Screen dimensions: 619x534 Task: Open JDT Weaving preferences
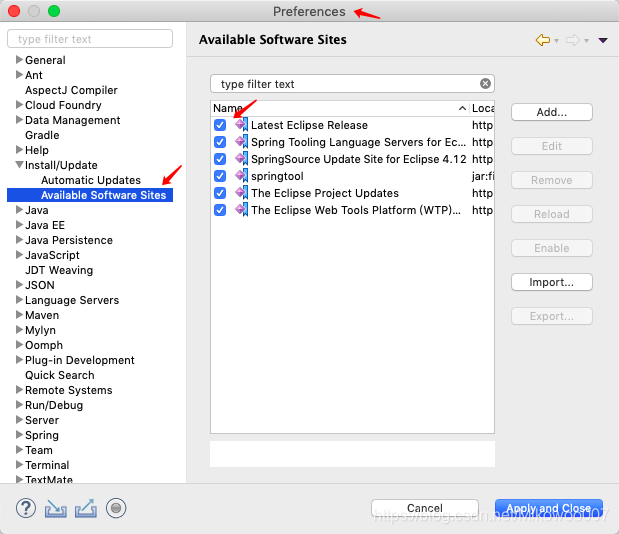coord(59,270)
